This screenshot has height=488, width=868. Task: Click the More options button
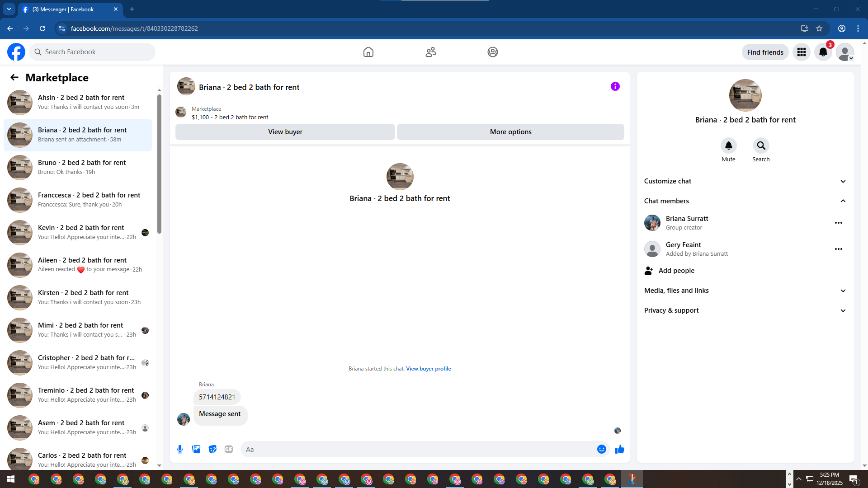click(x=511, y=132)
